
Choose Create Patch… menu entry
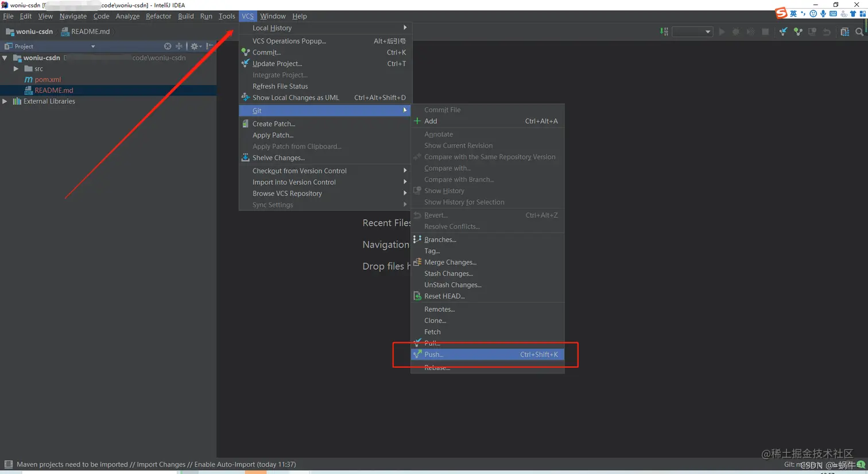coord(324,124)
